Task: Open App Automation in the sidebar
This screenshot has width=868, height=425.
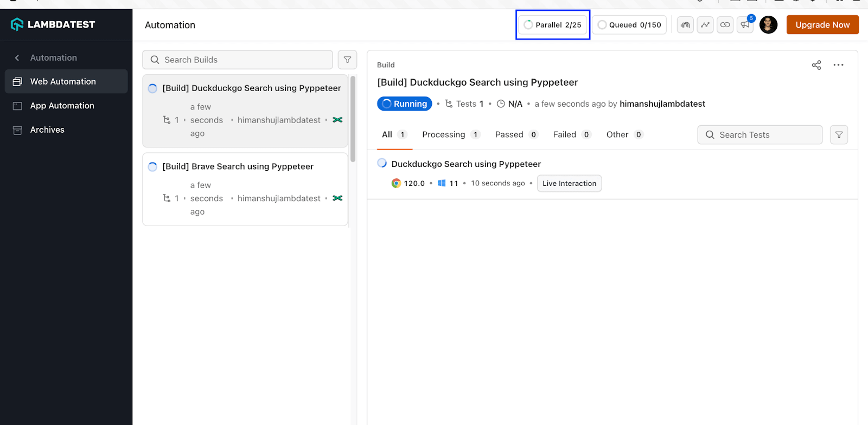Action: click(62, 106)
